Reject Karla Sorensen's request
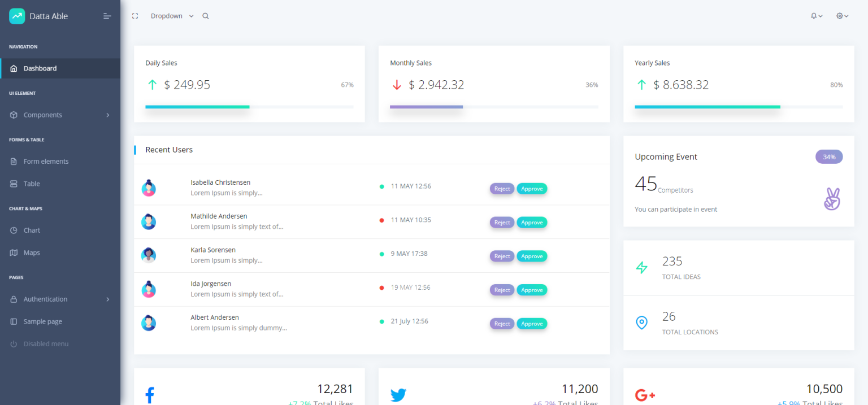 pyautogui.click(x=502, y=256)
